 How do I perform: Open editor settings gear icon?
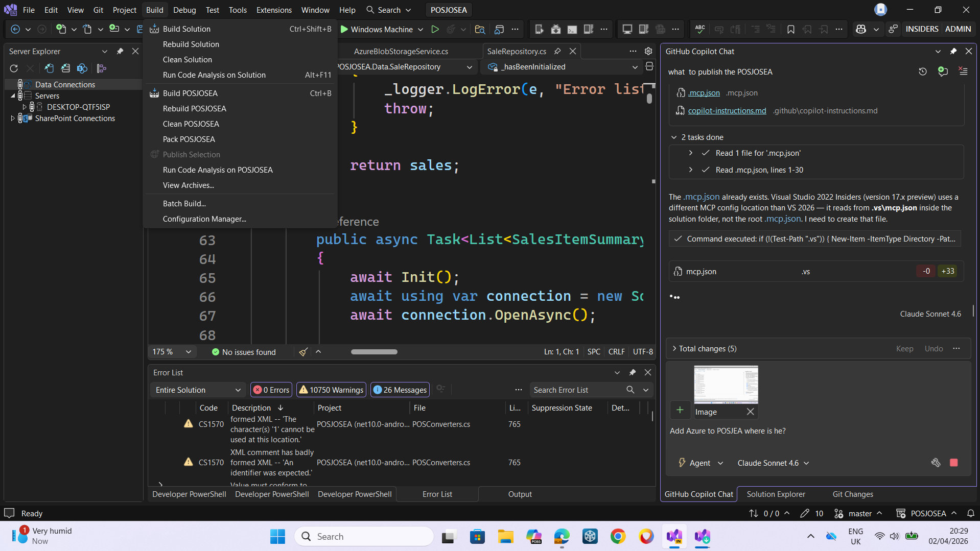click(x=648, y=51)
